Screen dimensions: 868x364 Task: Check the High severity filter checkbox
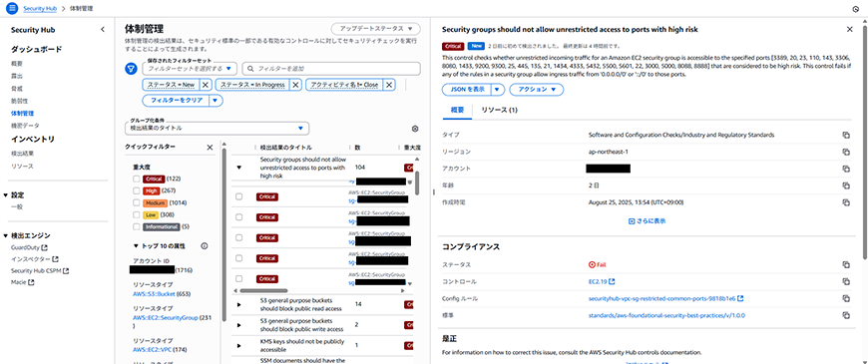tap(136, 190)
